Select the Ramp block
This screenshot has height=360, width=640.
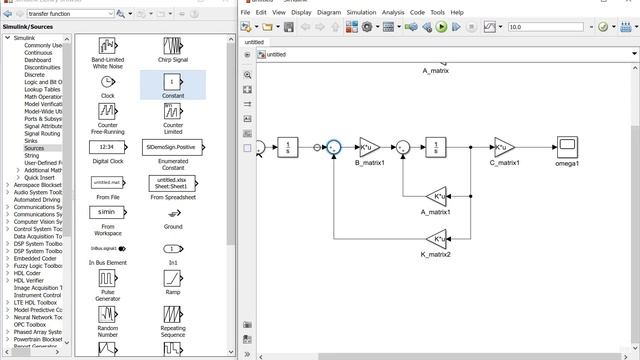click(x=173, y=278)
